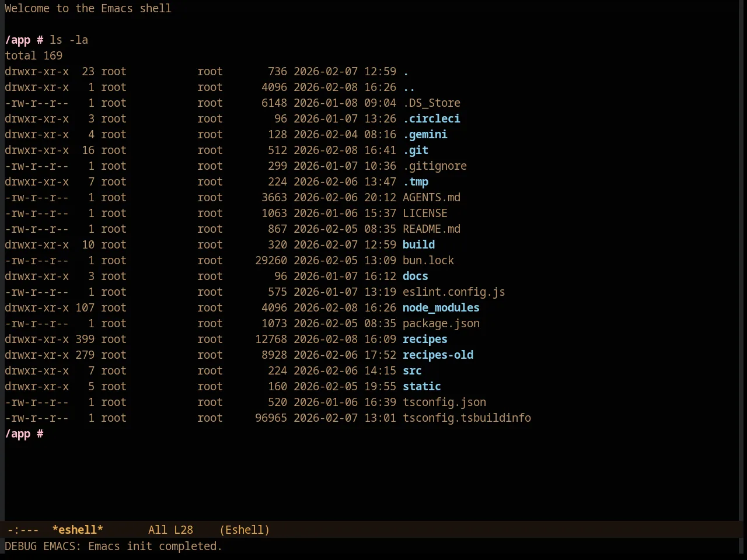This screenshot has width=747, height=560.
Task: Click the link count 399 in recipes row
Action: point(85,339)
